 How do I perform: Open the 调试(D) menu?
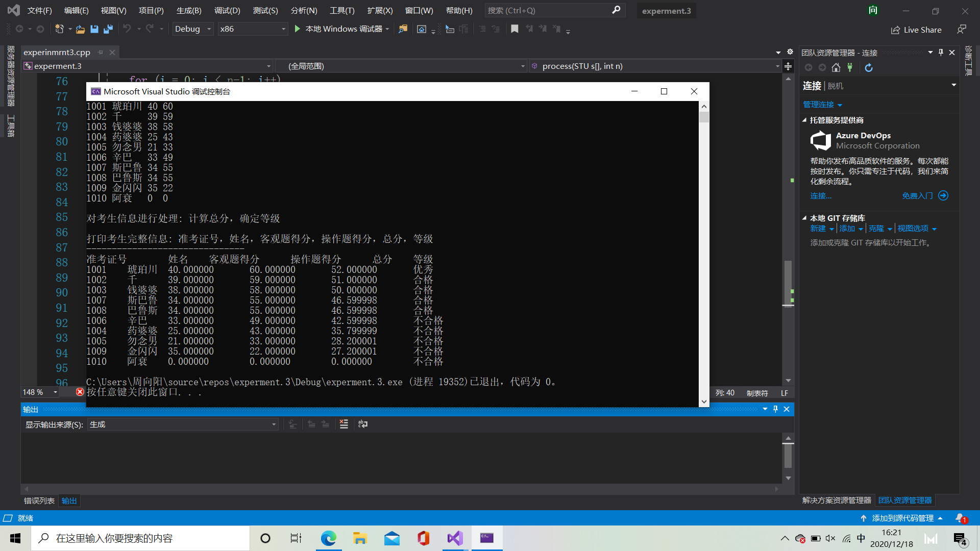pos(227,10)
